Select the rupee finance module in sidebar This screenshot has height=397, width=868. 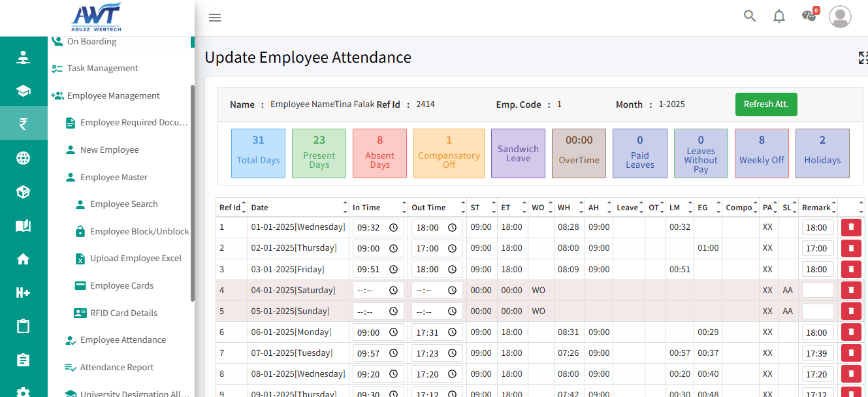pyautogui.click(x=24, y=123)
